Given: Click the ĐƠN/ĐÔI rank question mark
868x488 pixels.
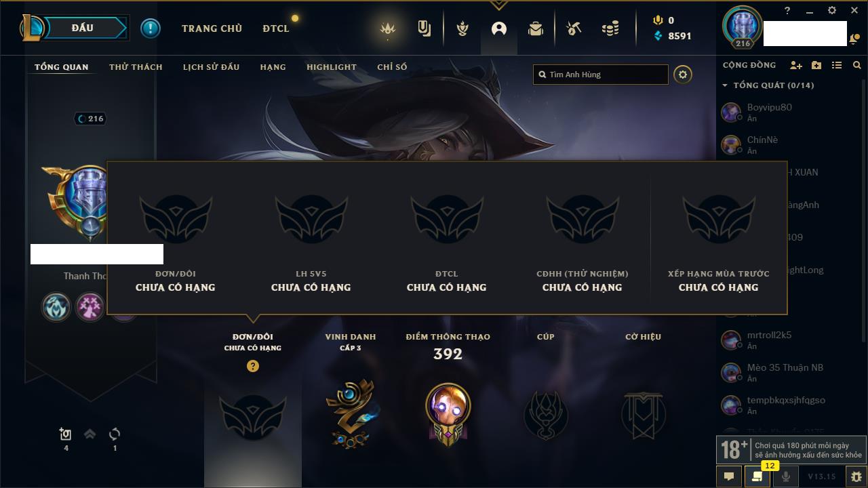Looking at the screenshot, I should [253, 366].
